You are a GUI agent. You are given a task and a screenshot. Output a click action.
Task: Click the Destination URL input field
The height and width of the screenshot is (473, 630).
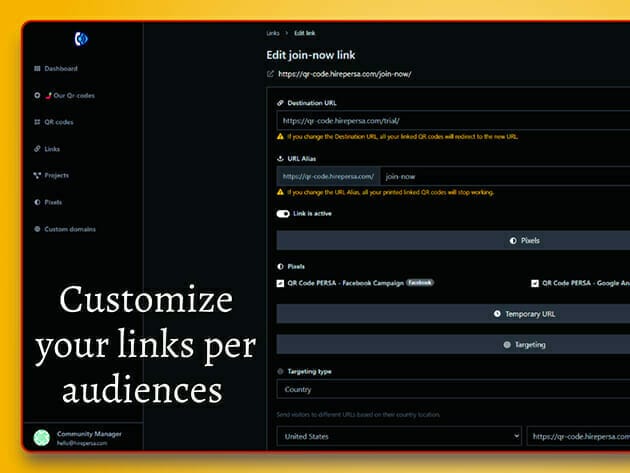[x=450, y=120]
